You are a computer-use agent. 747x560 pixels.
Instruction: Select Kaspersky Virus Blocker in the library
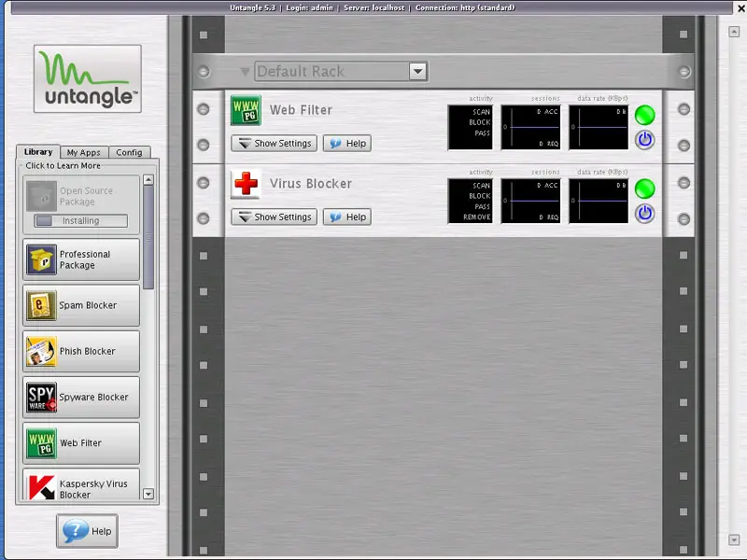[81, 484]
